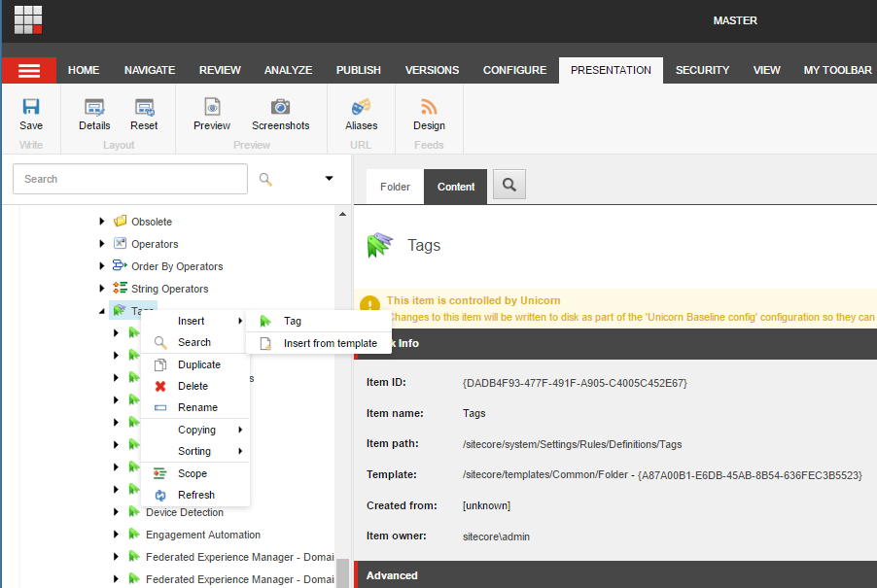
Task: Click the Screenshots camera icon
Action: click(280, 108)
